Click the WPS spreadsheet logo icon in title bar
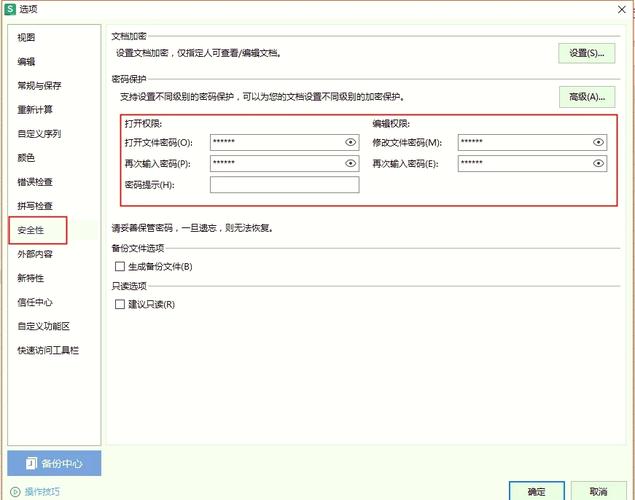The width and height of the screenshot is (635, 500). tap(10, 9)
